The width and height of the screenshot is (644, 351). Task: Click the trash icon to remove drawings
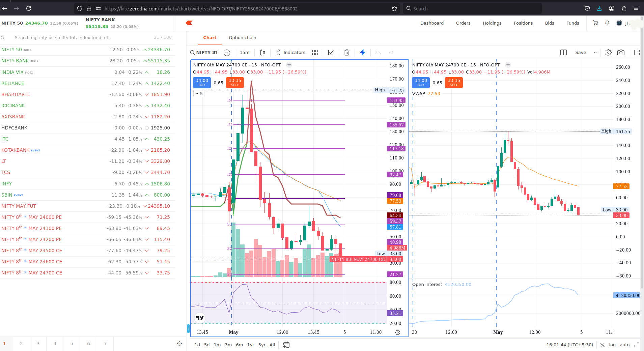[347, 53]
